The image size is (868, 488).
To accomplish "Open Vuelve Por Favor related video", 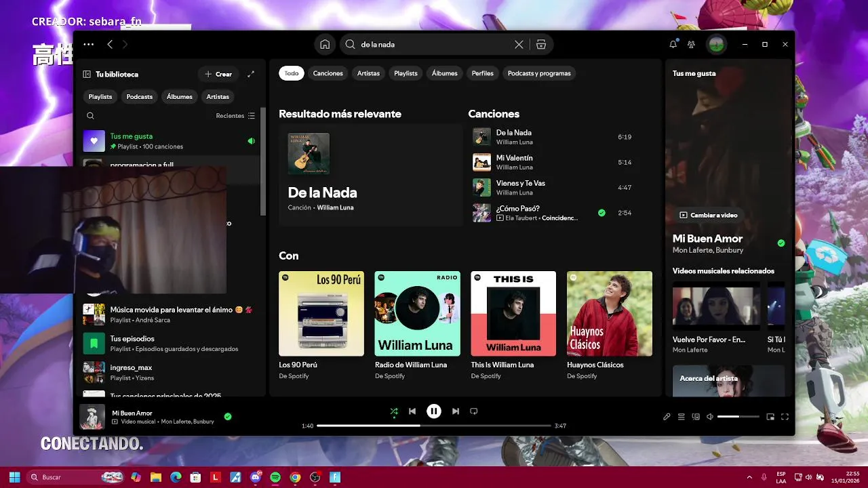I will 716,318.
